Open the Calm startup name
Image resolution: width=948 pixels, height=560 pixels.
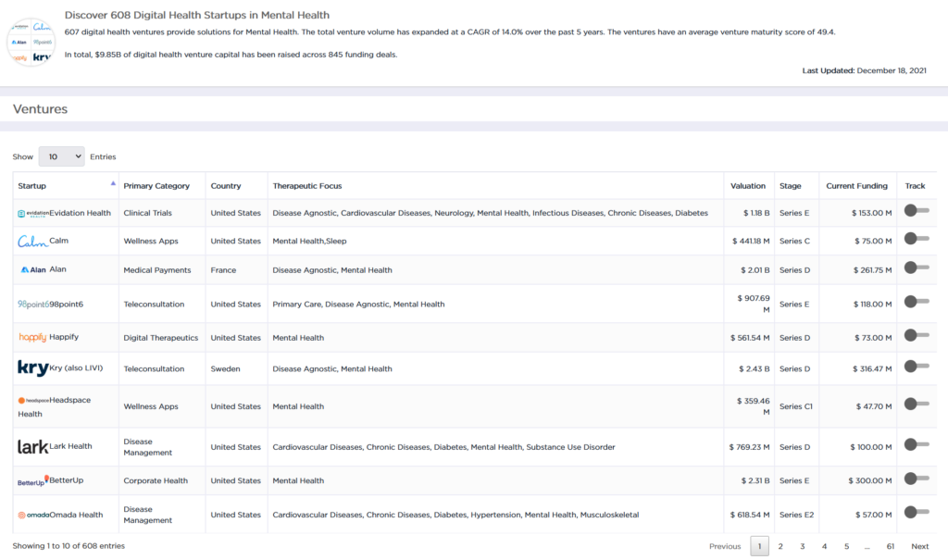(x=58, y=241)
